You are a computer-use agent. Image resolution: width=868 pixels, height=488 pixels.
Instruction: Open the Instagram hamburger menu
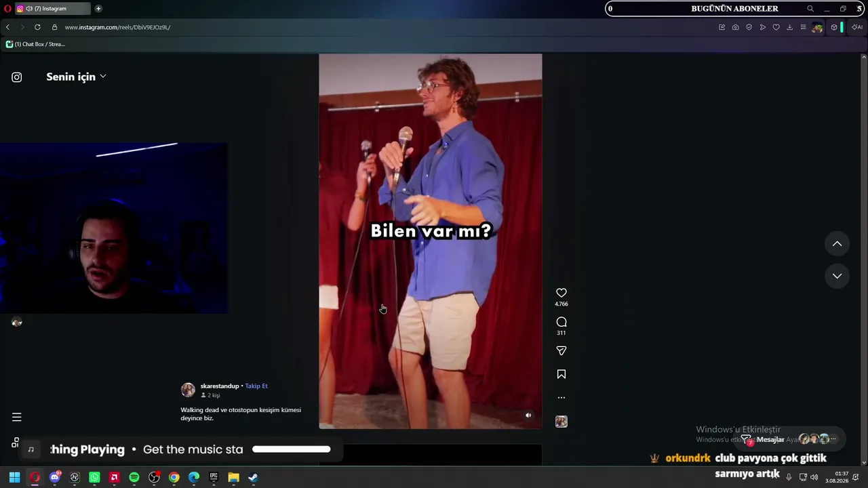(17, 418)
